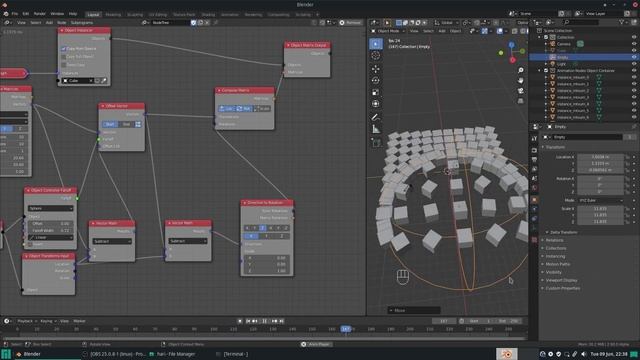Toggle visibility eye for Camera
The height and width of the screenshot is (360, 640).
tap(634, 44)
